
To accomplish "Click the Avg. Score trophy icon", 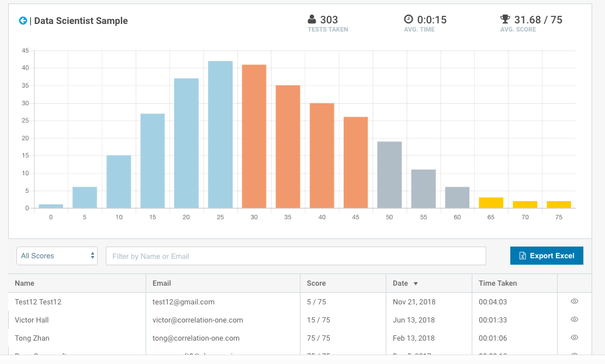I will click(x=505, y=19).
